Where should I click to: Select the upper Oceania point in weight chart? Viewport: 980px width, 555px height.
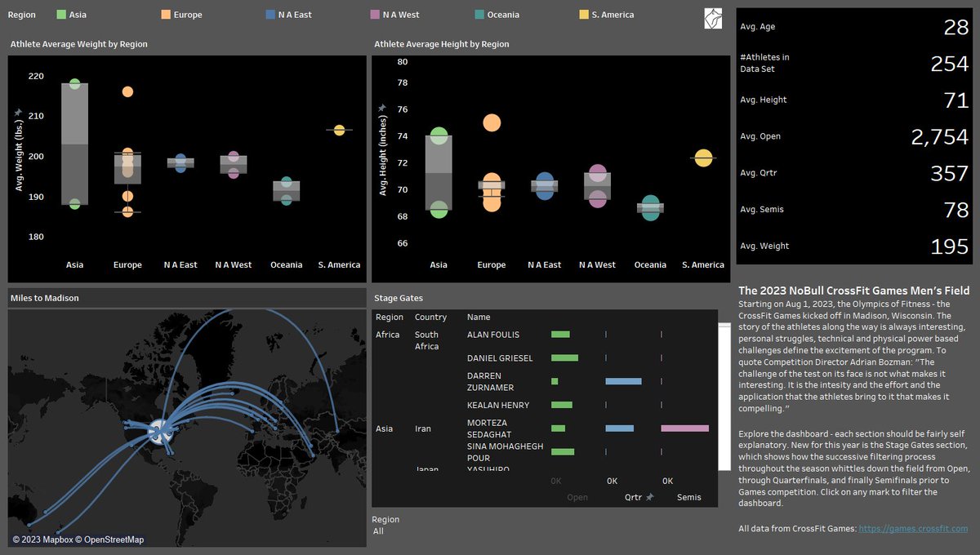coord(287,182)
